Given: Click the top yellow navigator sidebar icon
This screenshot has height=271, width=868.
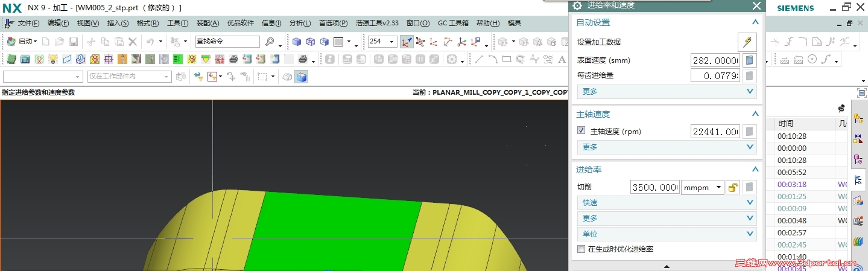Looking at the screenshot, I should pyautogui.click(x=858, y=118).
